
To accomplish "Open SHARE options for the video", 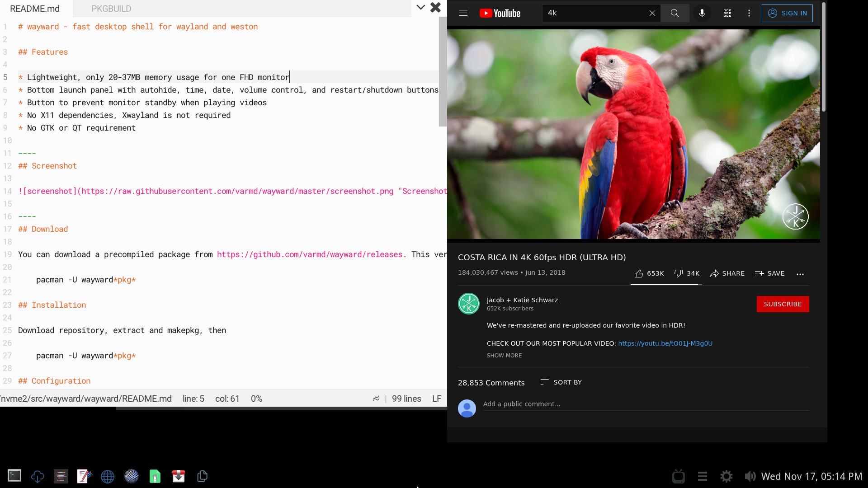I will pos(727,273).
